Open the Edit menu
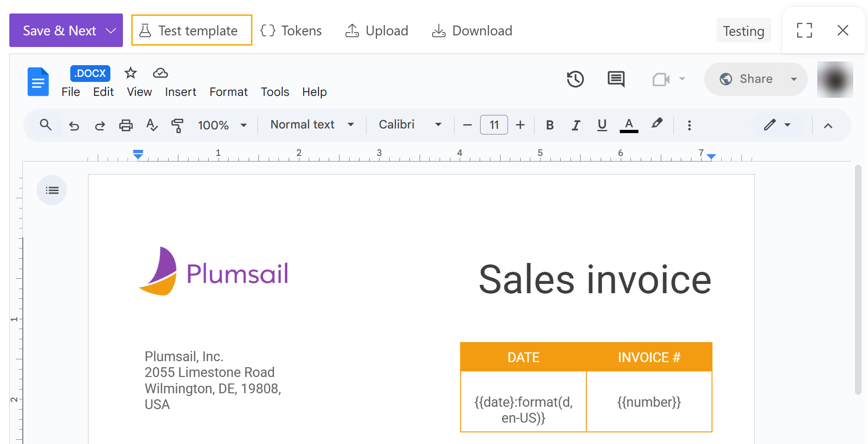Image resolution: width=868 pixels, height=444 pixels. 103,92
